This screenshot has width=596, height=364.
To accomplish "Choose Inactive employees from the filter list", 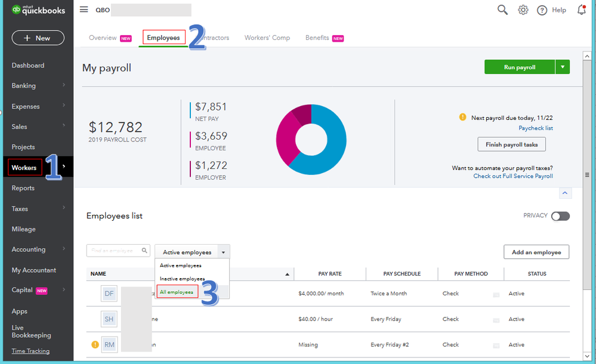I will pyautogui.click(x=182, y=279).
